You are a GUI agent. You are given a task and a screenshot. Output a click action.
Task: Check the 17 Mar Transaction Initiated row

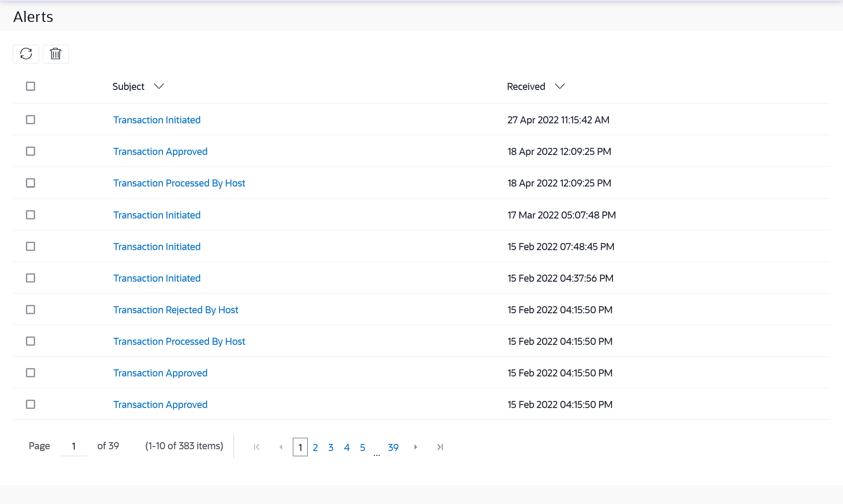tap(30, 215)
